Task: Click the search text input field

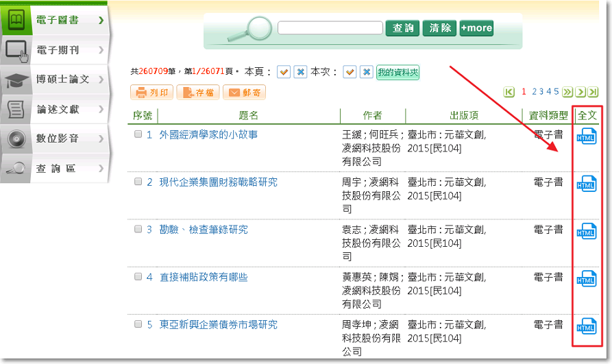Action: click(330, 28)
